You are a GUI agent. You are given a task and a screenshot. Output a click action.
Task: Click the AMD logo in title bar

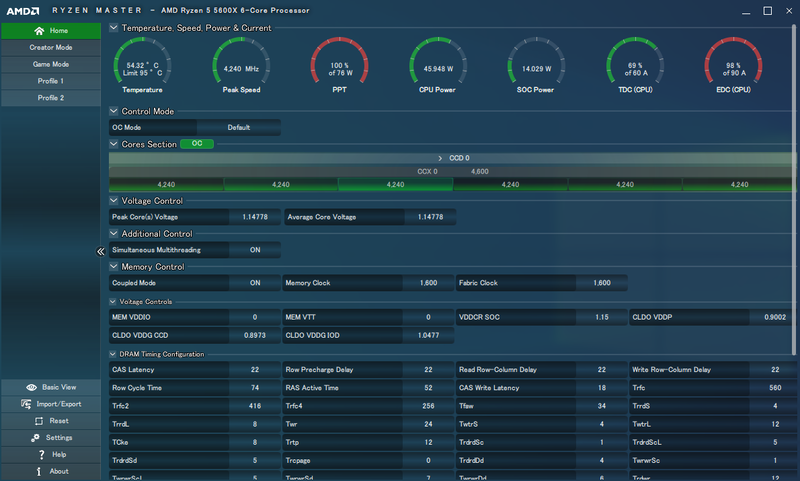coord(22,11)
